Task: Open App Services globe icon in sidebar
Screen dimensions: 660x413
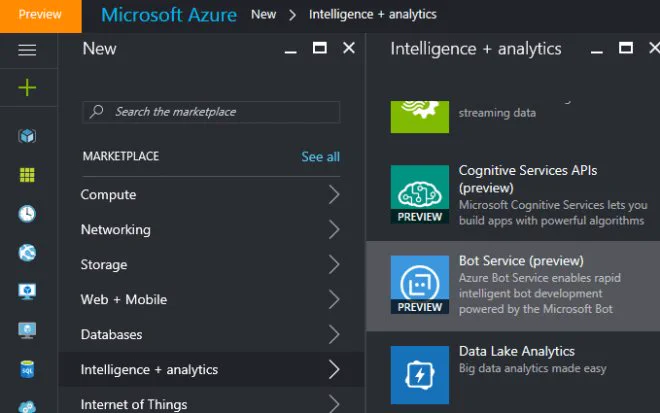Action: tap(27, 253)
